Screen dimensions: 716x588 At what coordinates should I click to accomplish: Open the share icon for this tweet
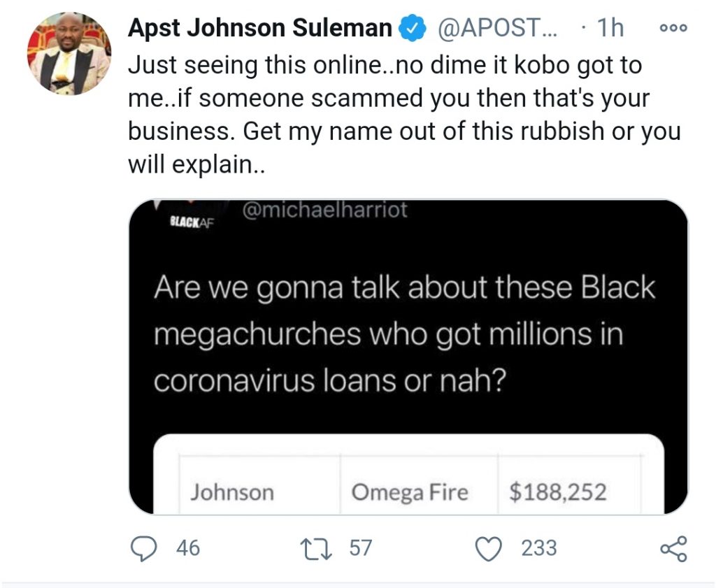pos(673,549)
